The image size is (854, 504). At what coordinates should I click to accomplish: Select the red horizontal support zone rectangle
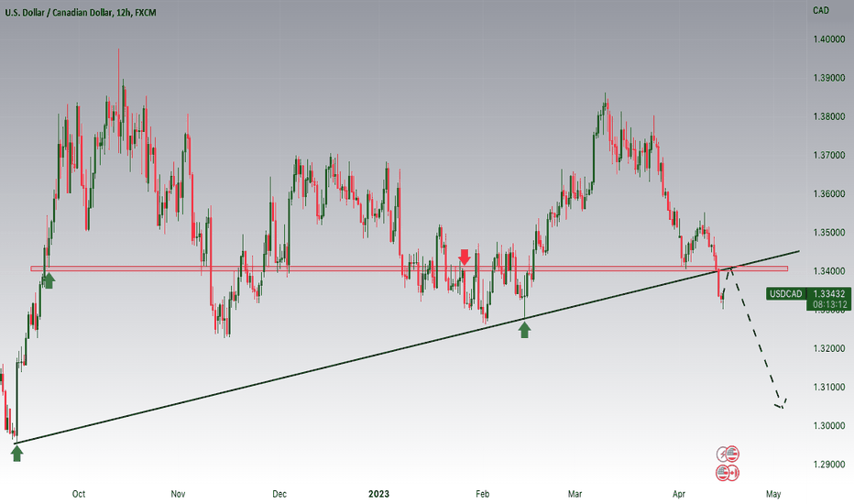(x=409, y=268)
